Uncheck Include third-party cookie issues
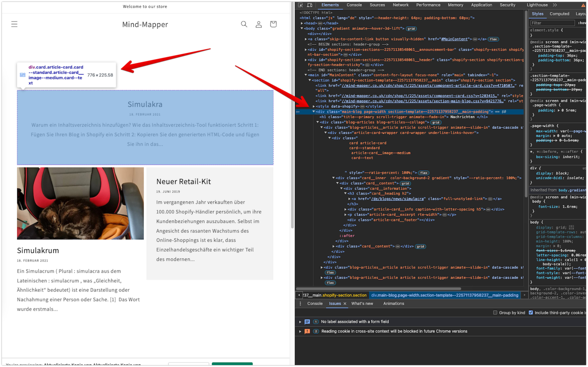This screenshot has height=367, width=588. coord(531,313)
